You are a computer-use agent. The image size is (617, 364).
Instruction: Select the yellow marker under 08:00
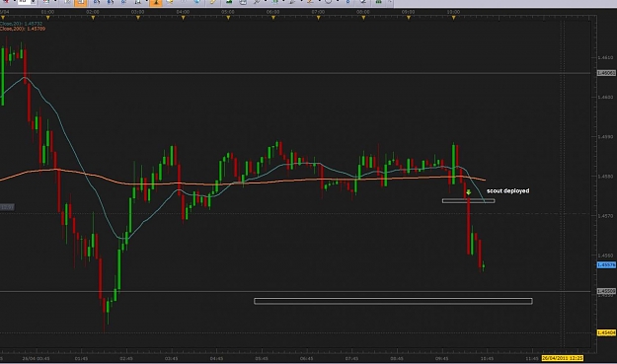point(363,18)
